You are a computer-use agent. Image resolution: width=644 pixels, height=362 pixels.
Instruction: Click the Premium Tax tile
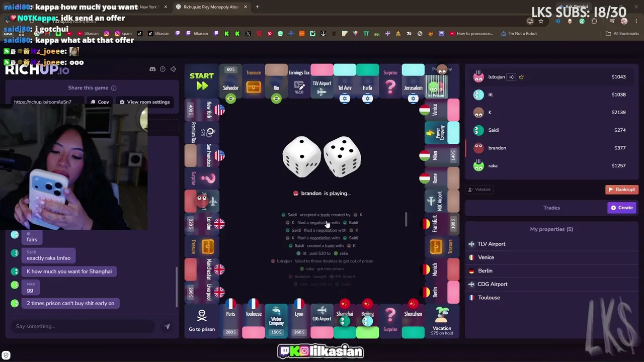(202, 133)
